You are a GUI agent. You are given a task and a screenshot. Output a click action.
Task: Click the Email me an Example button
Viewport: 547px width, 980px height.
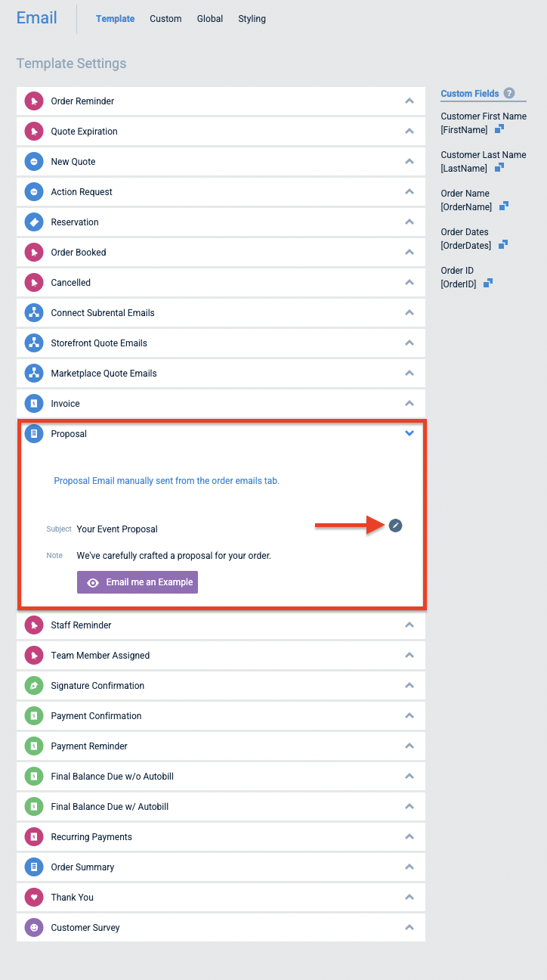click(137, 581)
